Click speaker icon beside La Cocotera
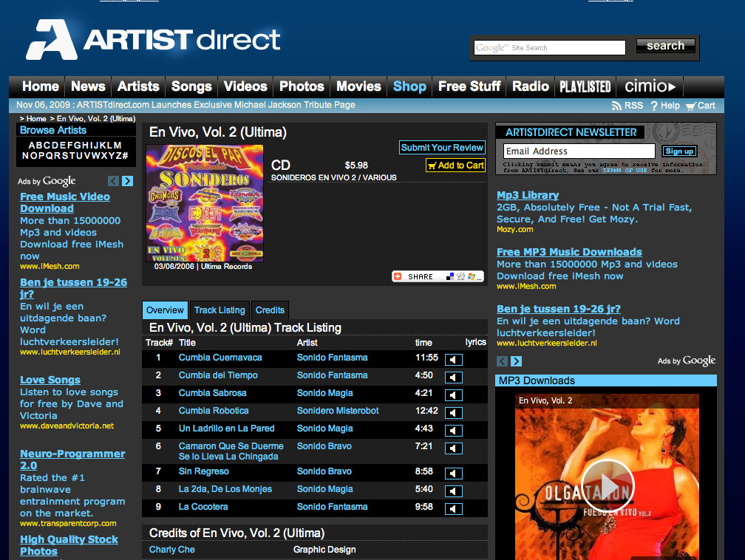The width and height of the screenshot is (745, 560). (x=454, y=508)
